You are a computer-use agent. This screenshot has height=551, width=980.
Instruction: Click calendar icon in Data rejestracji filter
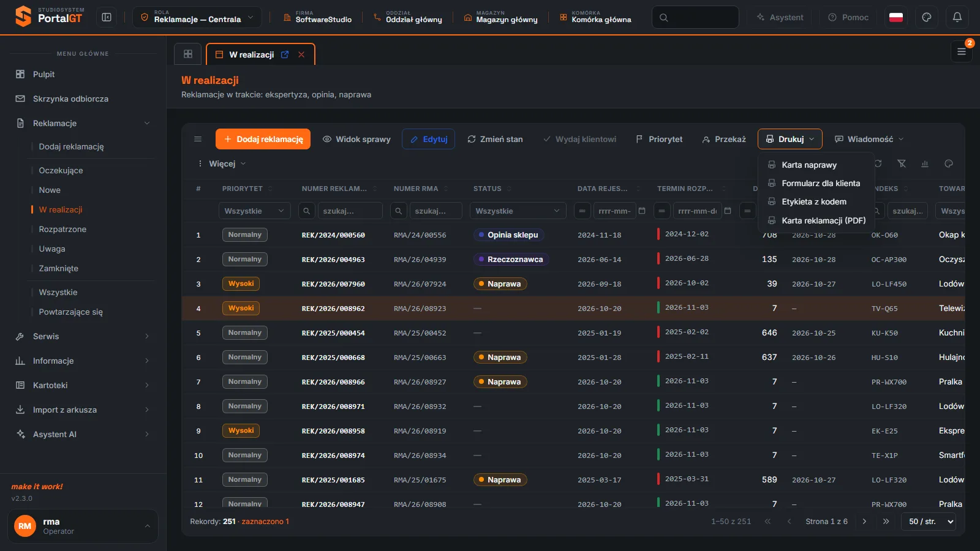tap(642, 211)
